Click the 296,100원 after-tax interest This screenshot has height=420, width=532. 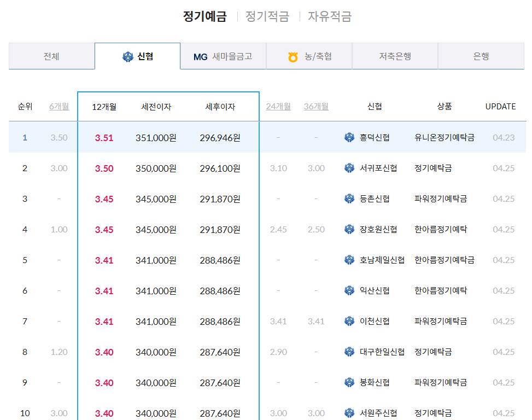(220, 168)
